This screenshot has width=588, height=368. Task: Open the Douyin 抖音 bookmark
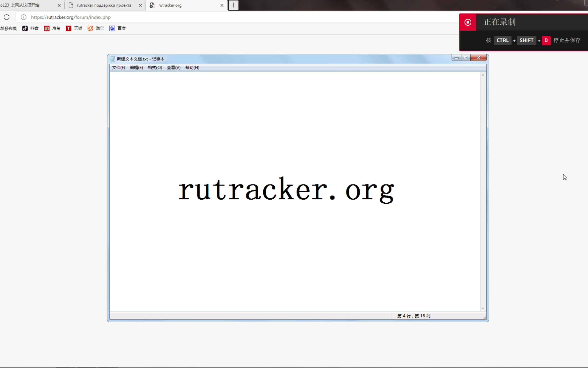tap(30, 28)
